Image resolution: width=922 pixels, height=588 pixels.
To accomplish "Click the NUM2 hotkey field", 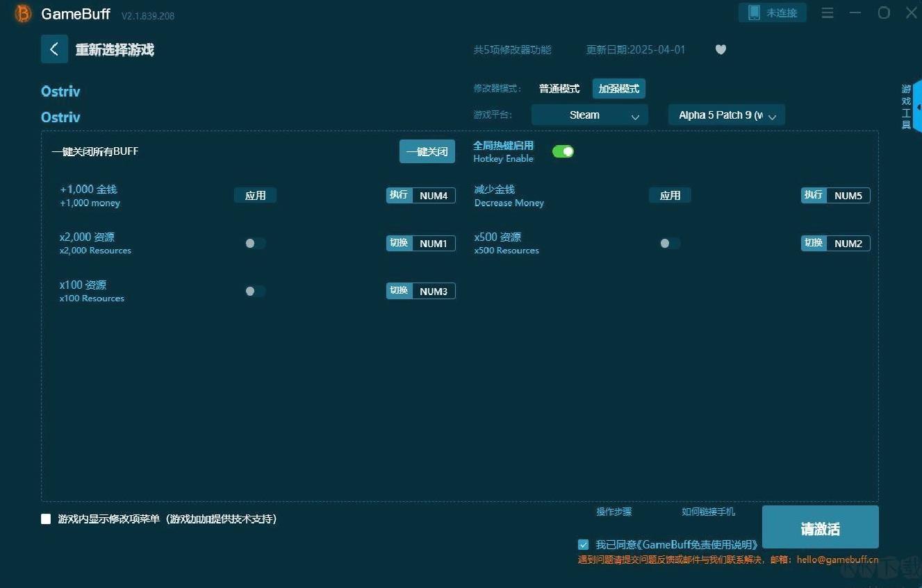I will pos(848,244).
